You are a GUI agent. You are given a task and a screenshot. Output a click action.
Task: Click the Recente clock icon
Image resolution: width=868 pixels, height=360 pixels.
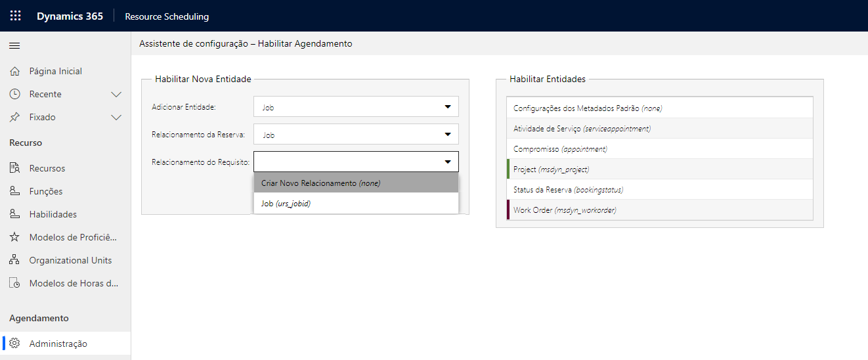(x=15, y=94)
